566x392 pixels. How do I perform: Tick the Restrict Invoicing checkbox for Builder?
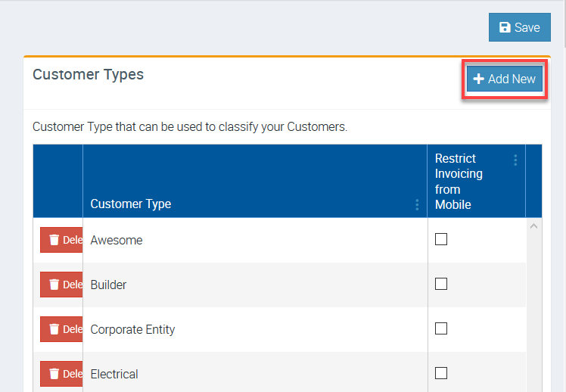pyautogui.click(x=441, y=284)
